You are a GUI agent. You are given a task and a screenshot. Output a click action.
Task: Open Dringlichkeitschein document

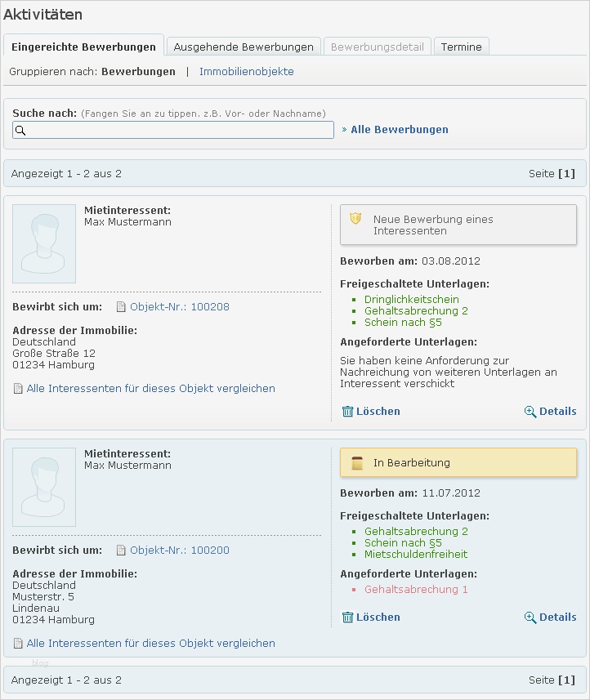click(x=411, y=299)
